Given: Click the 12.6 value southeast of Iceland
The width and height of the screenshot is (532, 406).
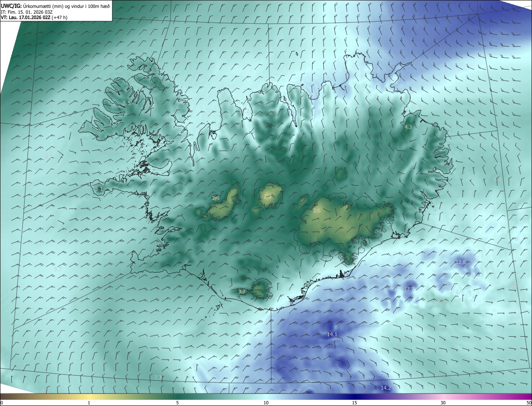Looking at the screenshot, I should pyautogui.click(x=461, y=262).
